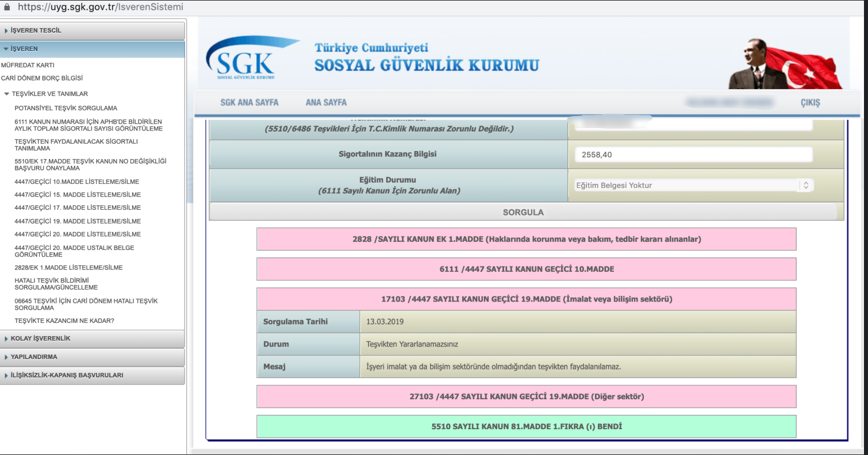Collapse the İŞVEREN section
Viewport: 868px width, 455px height.
pyautogui.click(x=93, y=49)
